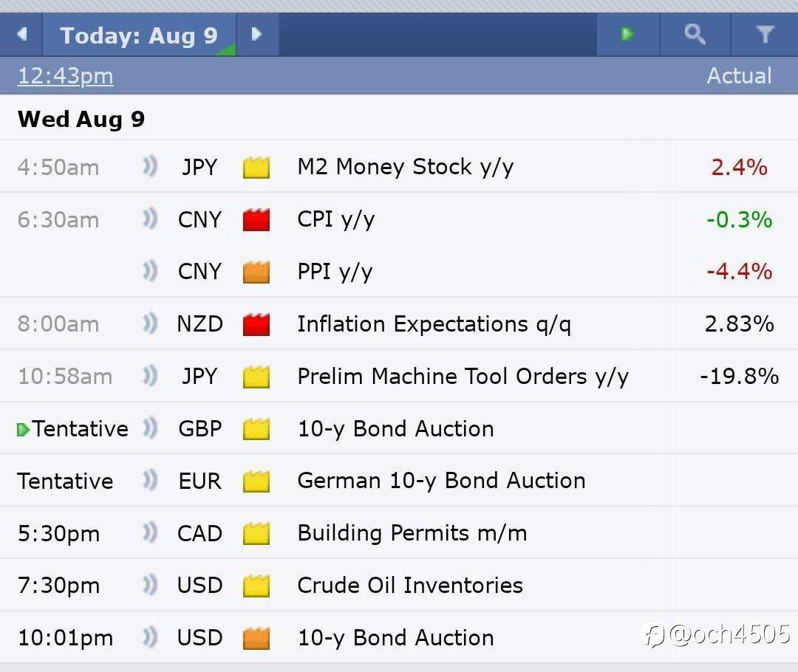Click the green up-next arrow icon
The height and width of the screenshot is (672, 798).
click(x=627, y=34)
